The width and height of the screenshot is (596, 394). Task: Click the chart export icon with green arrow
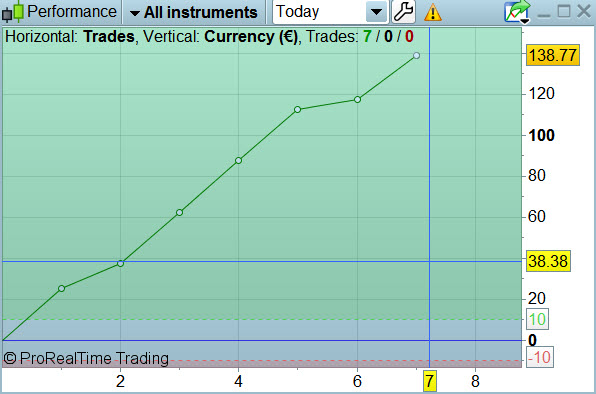(517, 12)
